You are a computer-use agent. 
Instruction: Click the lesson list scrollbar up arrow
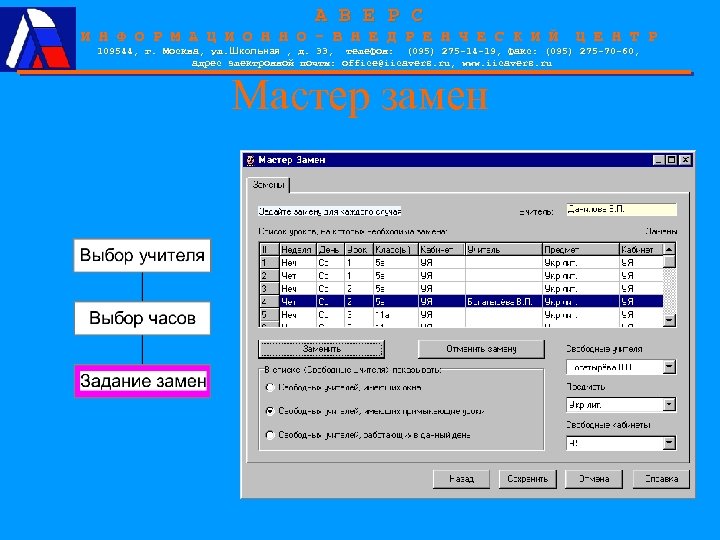click(x=669, y=249)
